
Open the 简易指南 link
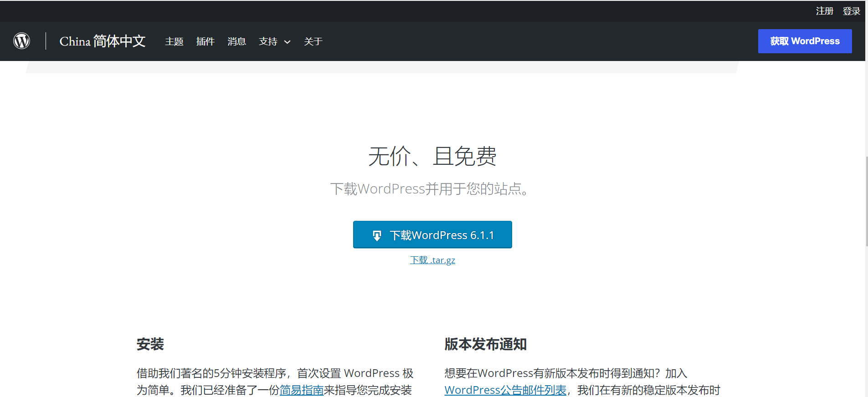coord(301,390)
